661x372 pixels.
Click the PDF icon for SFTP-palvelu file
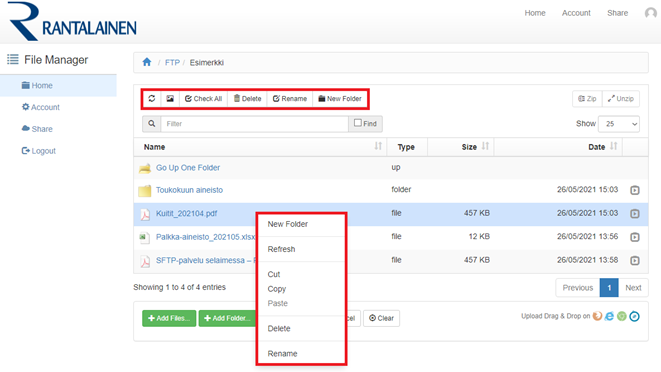coord(145,262)
